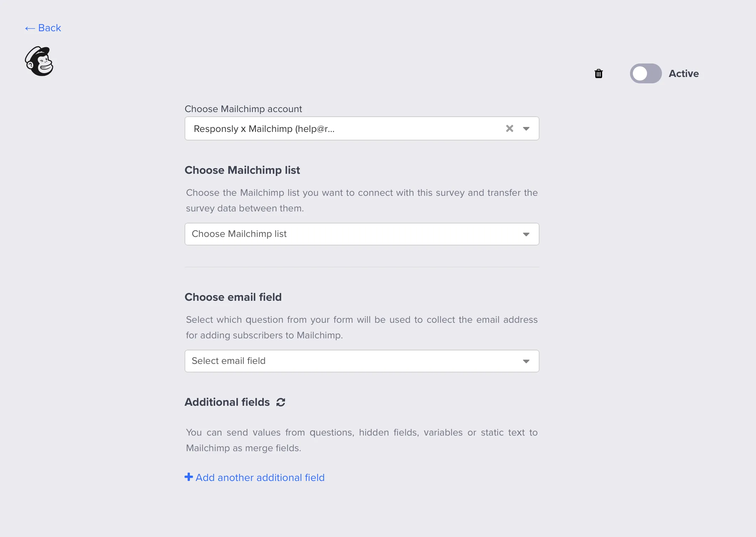Screen dimensions: 756x537
Task: Click Add another additional field
Action: point(259,477)
